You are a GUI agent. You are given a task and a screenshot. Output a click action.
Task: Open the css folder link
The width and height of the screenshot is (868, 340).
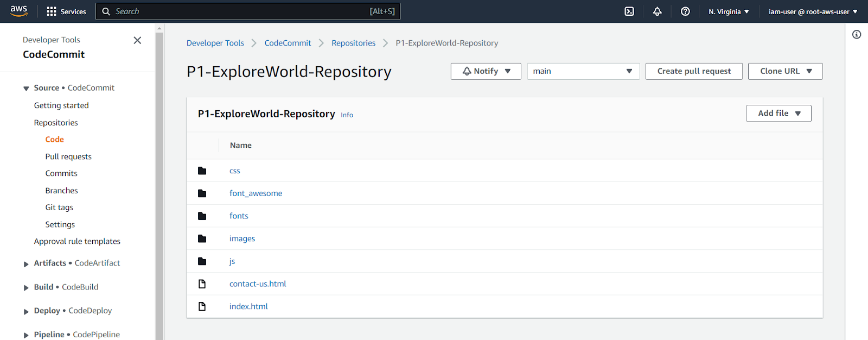coord(234,171)
